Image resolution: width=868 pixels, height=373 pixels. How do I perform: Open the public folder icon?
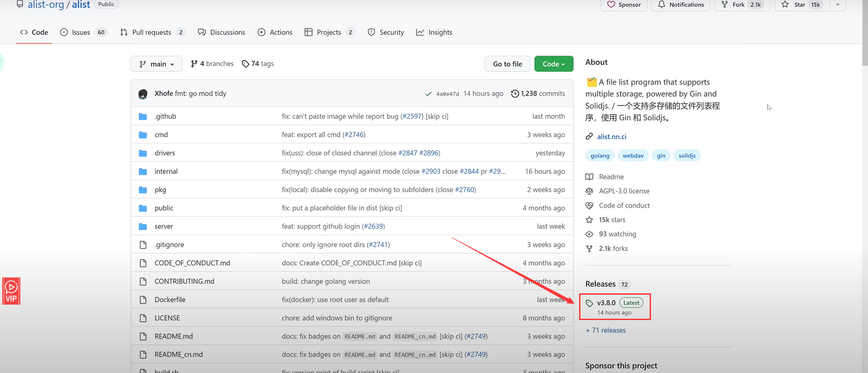click(143, 208)
